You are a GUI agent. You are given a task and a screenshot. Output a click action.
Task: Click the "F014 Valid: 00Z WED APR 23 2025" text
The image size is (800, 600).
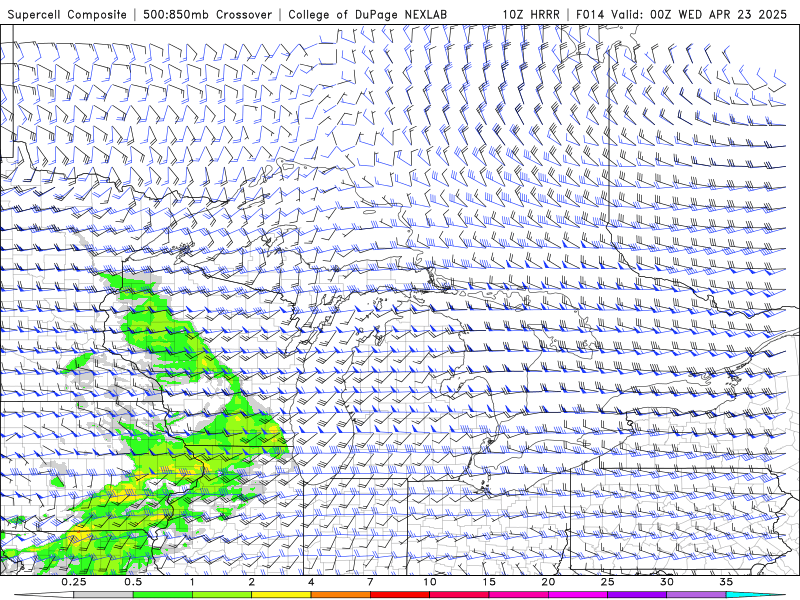[x=682, y=15]
